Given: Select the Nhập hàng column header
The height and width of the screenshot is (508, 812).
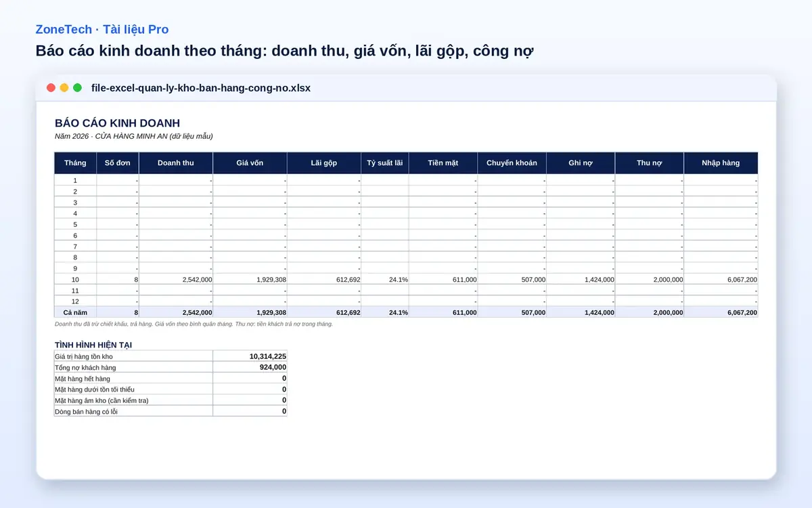Looking at the screenshot, I should [721, 163].
